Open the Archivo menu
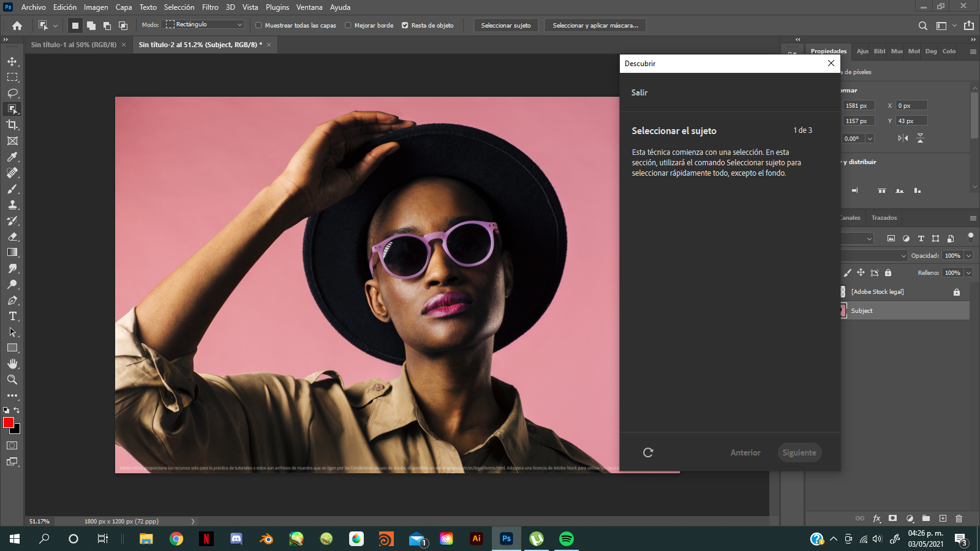This screenshot has height=551, width=980. tap(33, 7)
